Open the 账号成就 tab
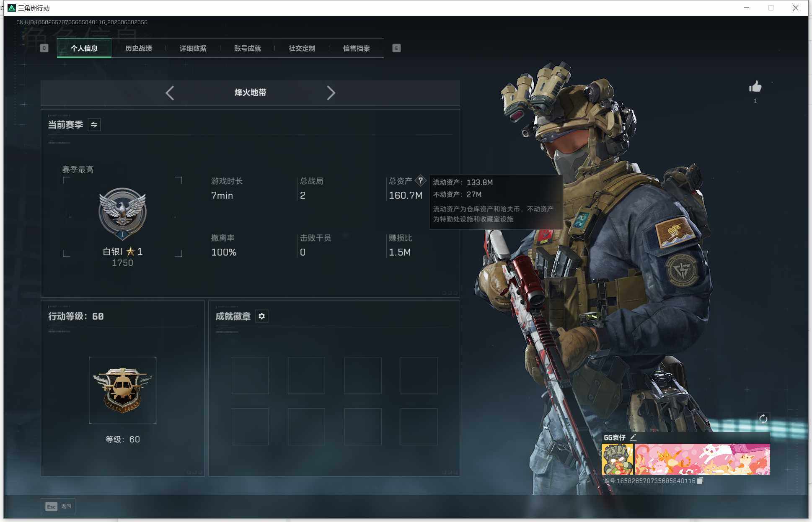Image resolution: width=812 pixels, height=522 pixels. pos(248,48)
